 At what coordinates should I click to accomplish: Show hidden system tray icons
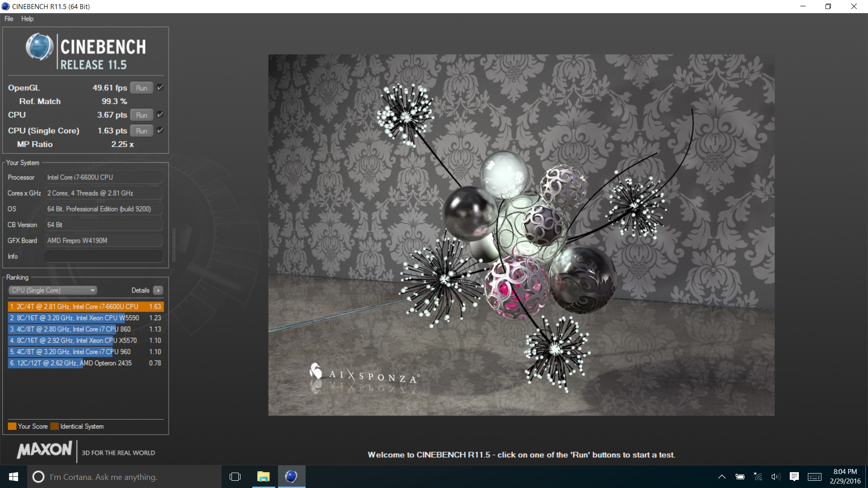pos(722,477)
